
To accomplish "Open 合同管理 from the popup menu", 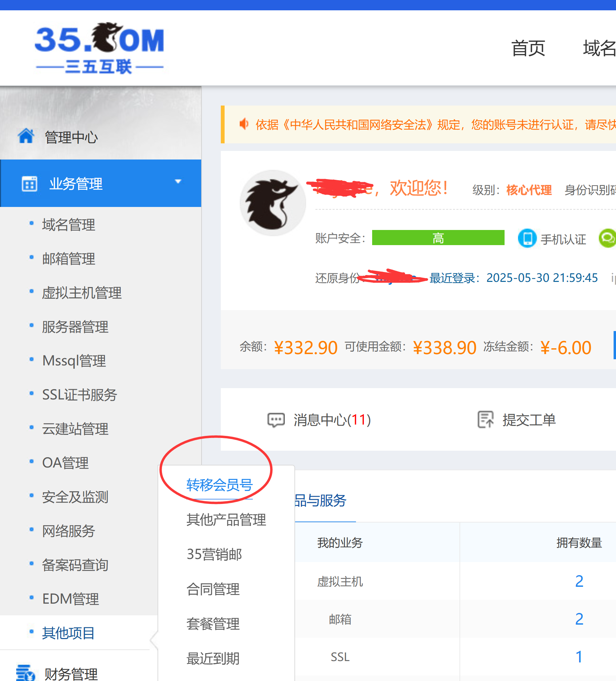I will tap(213, 589).
